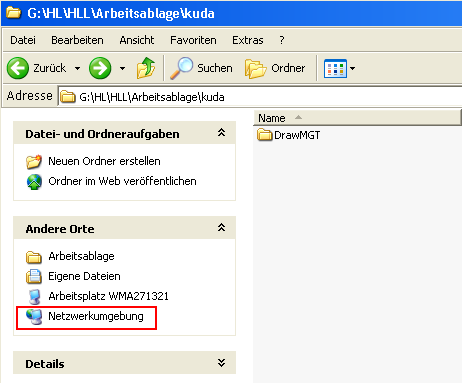Click folder icon in address bar

[68, 97]
